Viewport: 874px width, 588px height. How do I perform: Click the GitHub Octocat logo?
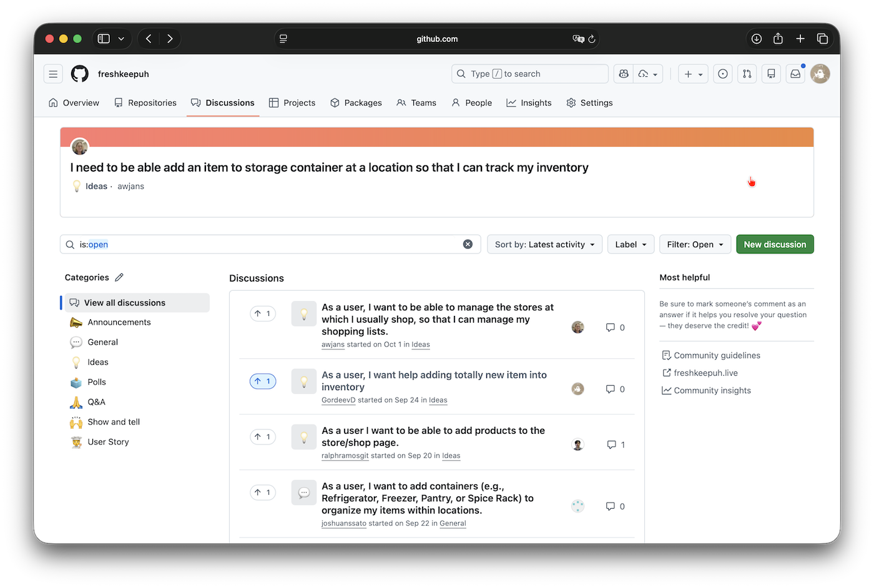click(x=80, y=74)
